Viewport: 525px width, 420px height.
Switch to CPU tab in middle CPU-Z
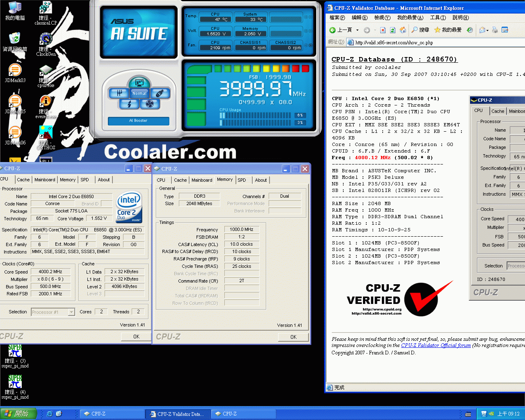[x=161, y=180]
